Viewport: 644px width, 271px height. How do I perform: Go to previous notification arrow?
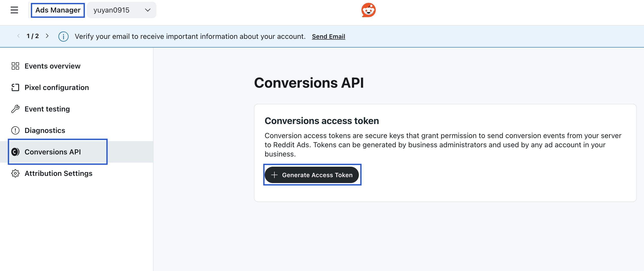pos(18,36)
